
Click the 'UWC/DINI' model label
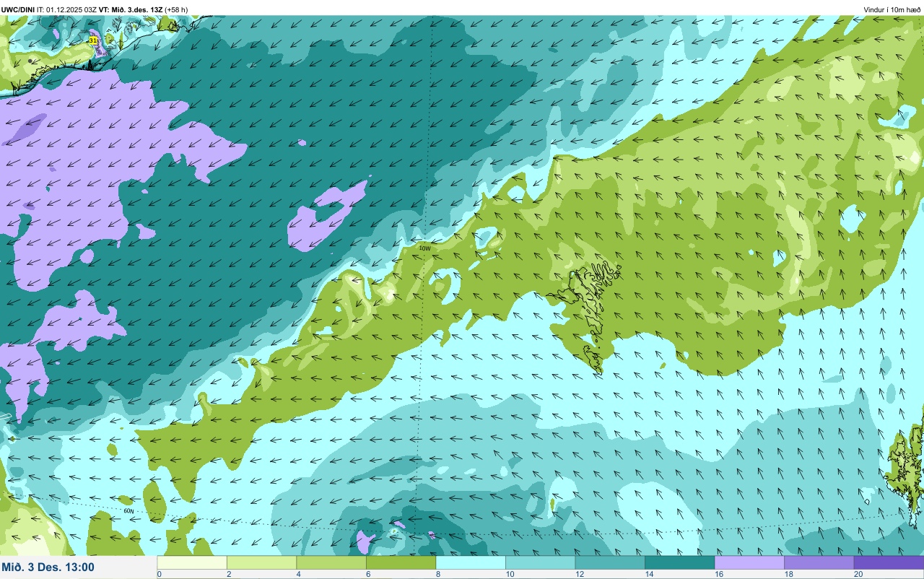[x=17, y=9]
